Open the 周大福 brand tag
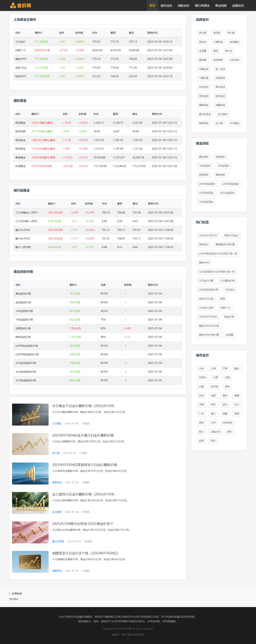 pos(202,33)
